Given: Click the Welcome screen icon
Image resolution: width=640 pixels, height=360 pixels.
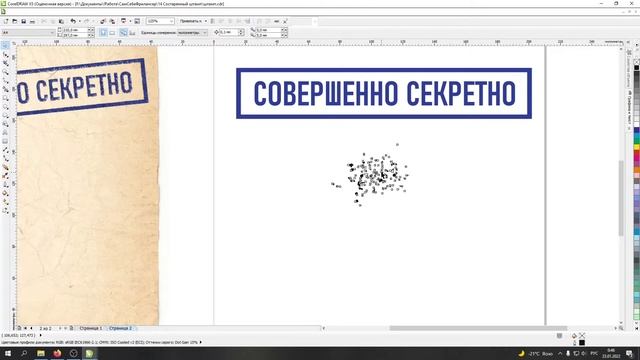Looking at the screenshot, I should (137, 21).
